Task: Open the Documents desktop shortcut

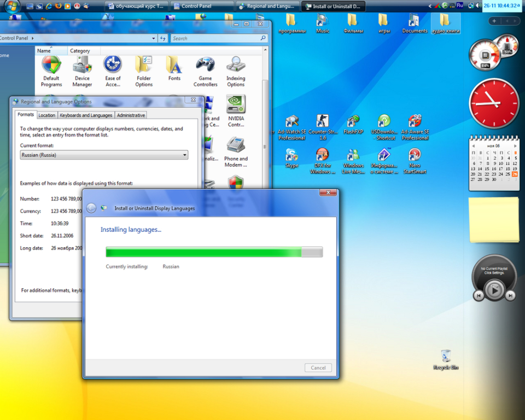Action: [x=415, y=24]
